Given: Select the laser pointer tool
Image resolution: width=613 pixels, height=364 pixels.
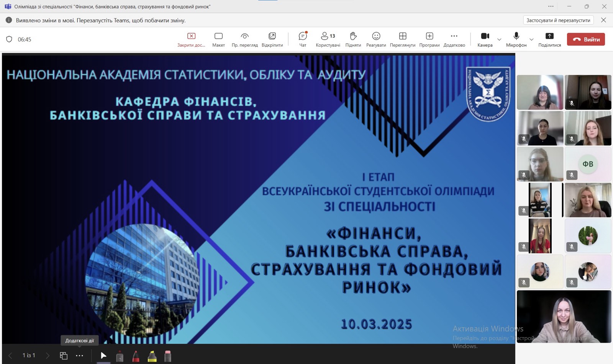Looking at the screenshot, I should [120, 356].
